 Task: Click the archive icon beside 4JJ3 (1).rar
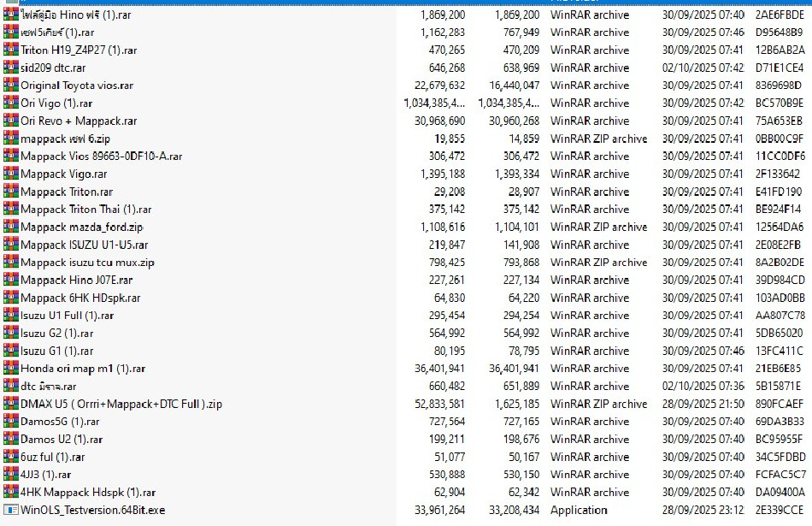click(x=10, y=475)
